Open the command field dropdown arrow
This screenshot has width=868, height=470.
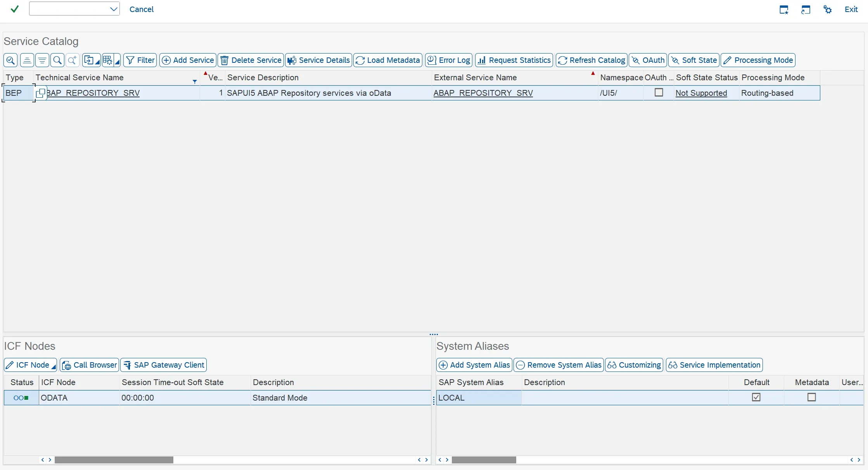[113, 9]
